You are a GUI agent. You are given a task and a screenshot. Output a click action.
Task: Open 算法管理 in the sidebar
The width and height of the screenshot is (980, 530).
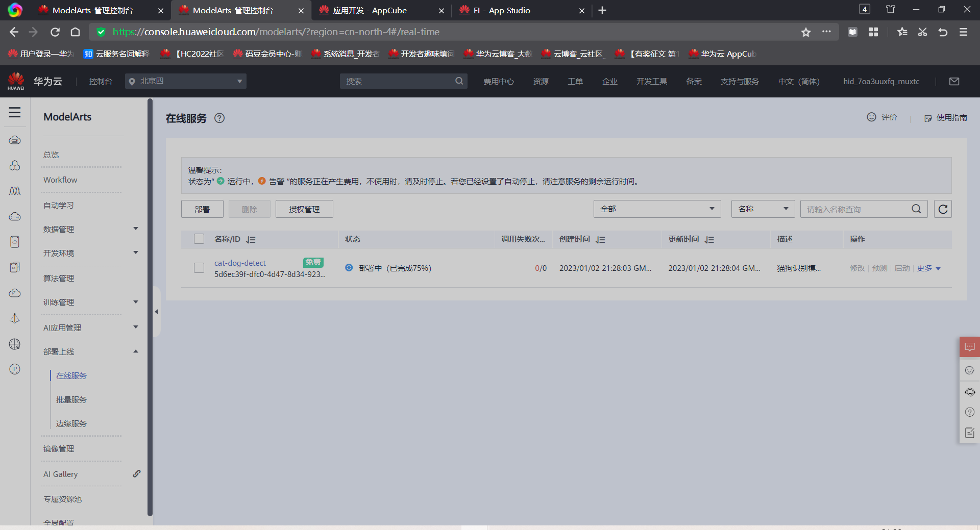coord(59,278)
